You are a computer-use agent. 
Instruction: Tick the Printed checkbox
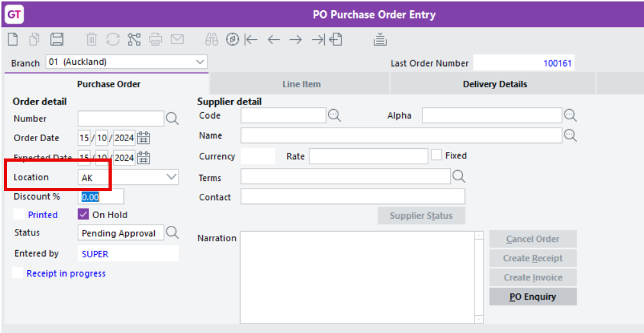[x=19, y=214]
